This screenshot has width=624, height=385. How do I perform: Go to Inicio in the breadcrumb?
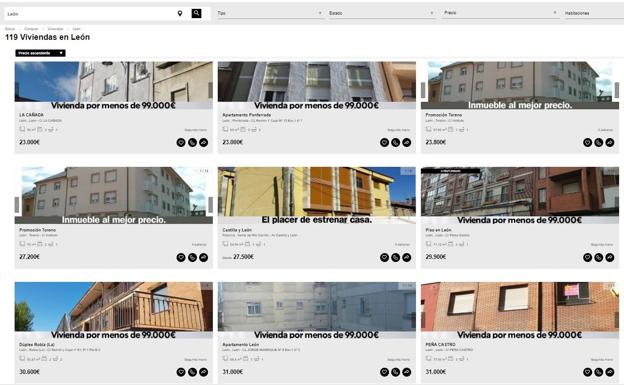[10, 29]
